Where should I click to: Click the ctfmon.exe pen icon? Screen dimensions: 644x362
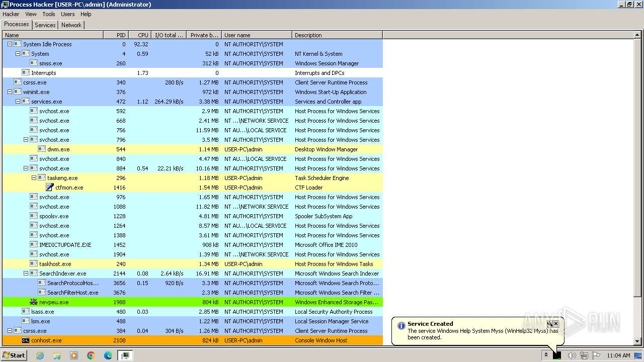point(50,188)
